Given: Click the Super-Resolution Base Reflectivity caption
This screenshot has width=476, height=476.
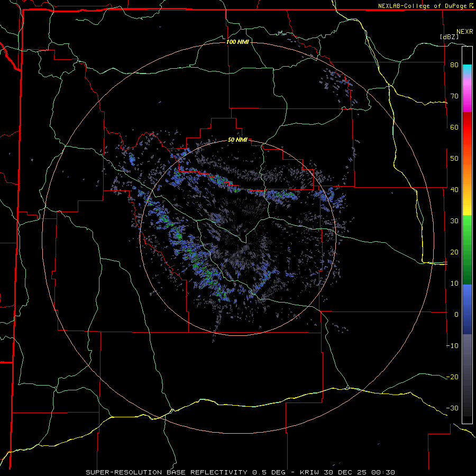Looking at the screenshot, I should 240,472.
